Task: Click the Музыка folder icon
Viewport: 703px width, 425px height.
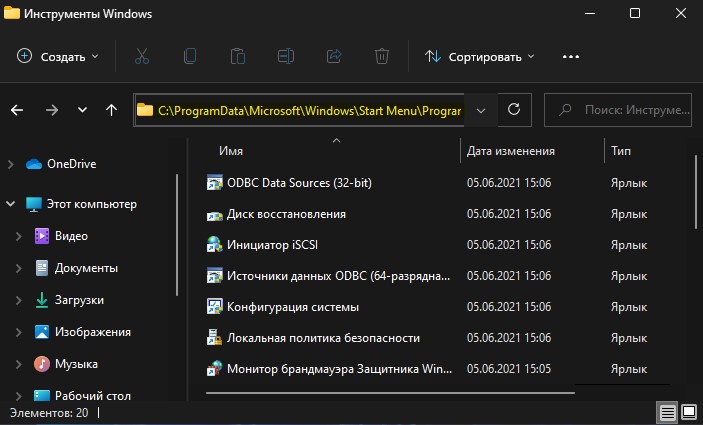Action: (x=42, y=364)
